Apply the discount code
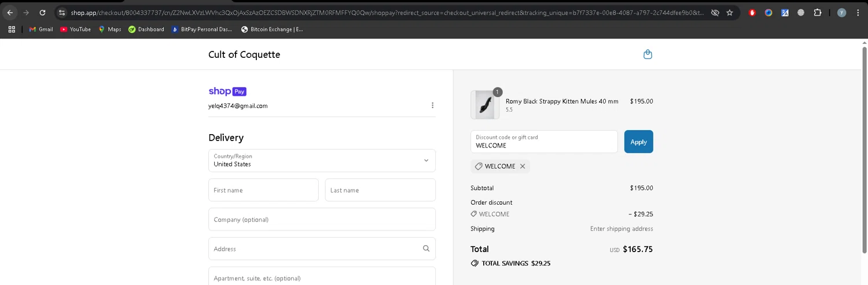868x285 pixels. click(x=638, y=142)
